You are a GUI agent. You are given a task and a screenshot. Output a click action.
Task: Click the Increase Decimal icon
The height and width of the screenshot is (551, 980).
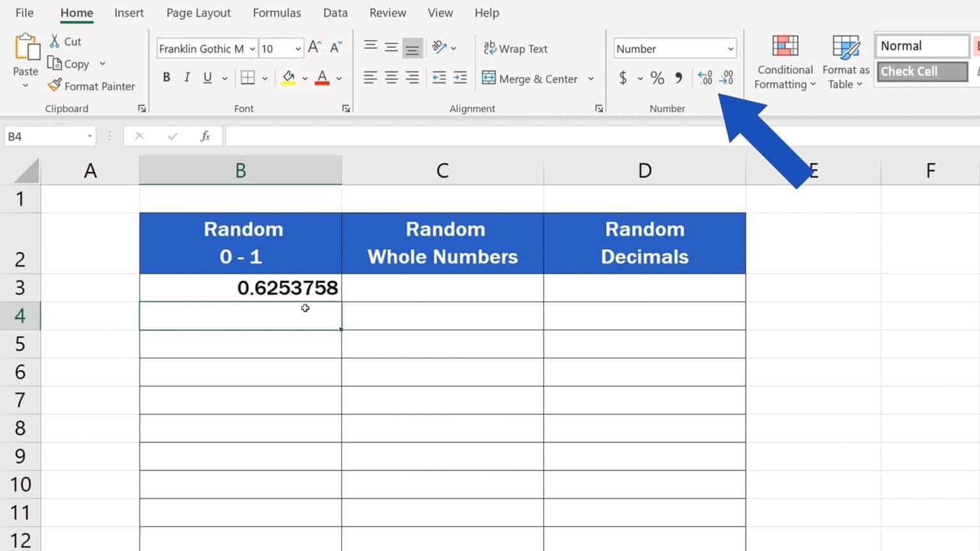[x=704, y=78]
